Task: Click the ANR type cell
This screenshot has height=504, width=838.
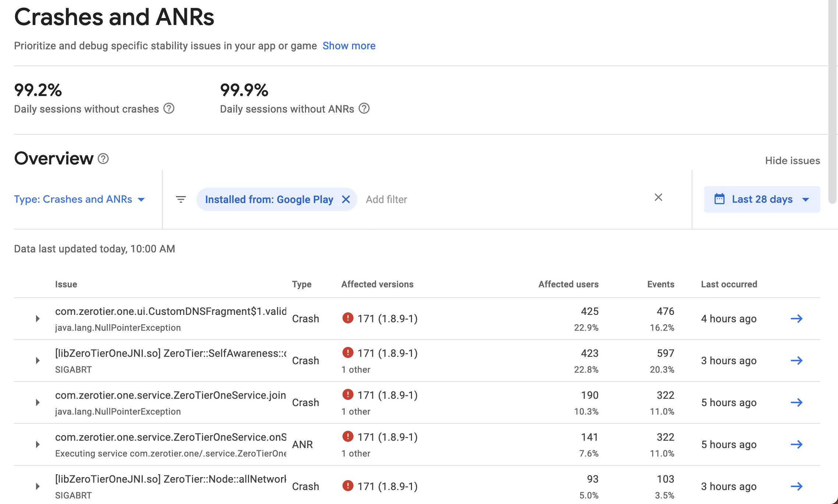Action: (302, 444)
